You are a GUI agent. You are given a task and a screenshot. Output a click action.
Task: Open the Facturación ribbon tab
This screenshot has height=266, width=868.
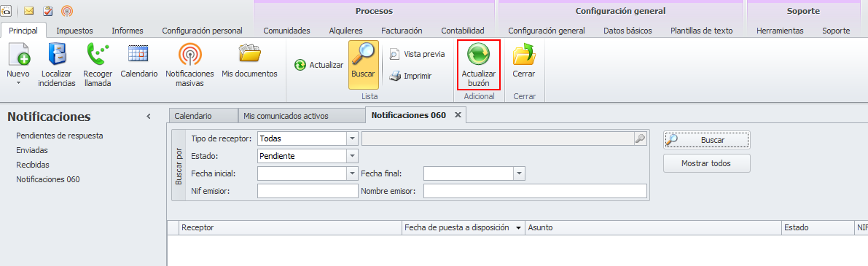click(x=402, y=31)
